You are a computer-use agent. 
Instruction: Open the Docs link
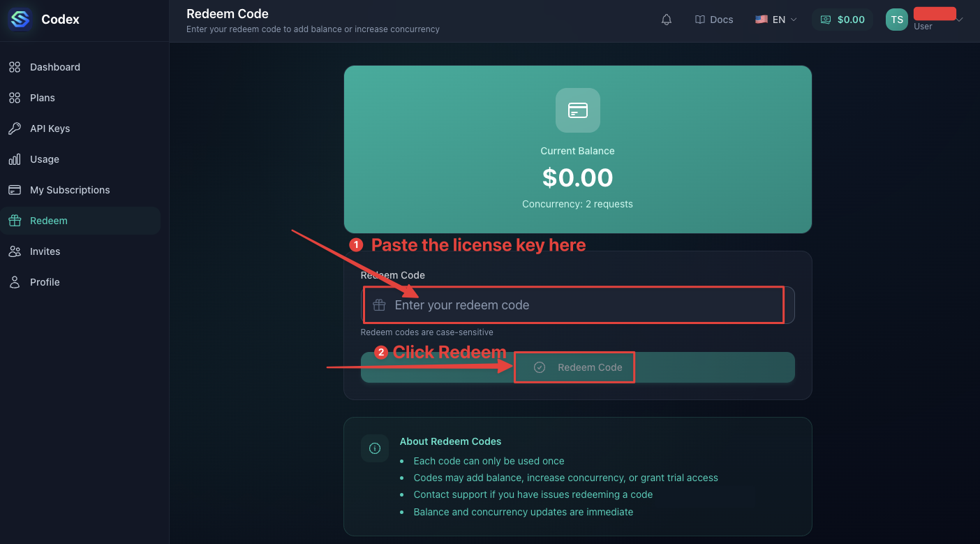(x=714, y=20)
